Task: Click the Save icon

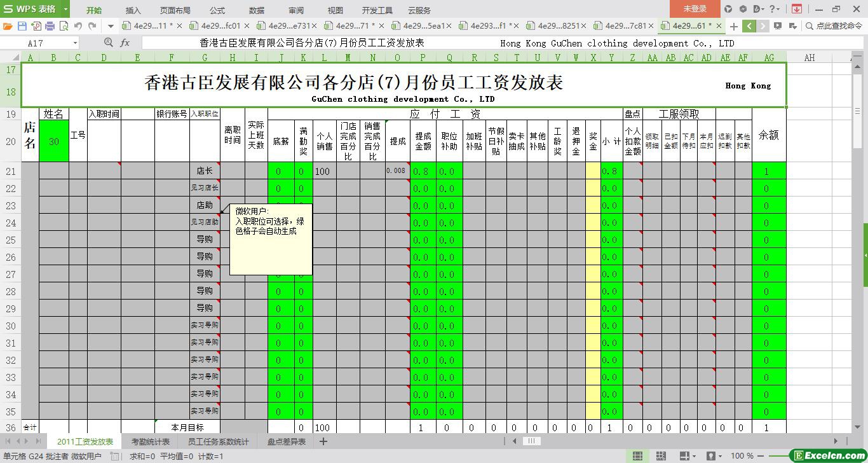Action: click(22, 26)
